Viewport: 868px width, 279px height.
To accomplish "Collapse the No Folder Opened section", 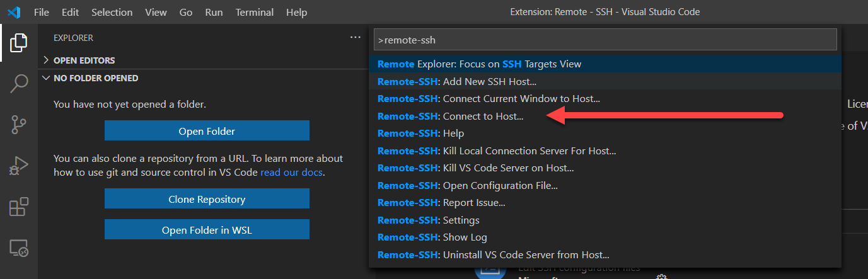I will (x=95, y=78).
